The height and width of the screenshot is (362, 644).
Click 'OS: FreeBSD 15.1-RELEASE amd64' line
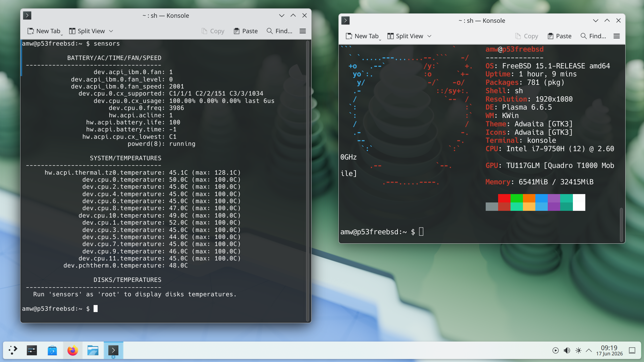[x=548, y=66]
